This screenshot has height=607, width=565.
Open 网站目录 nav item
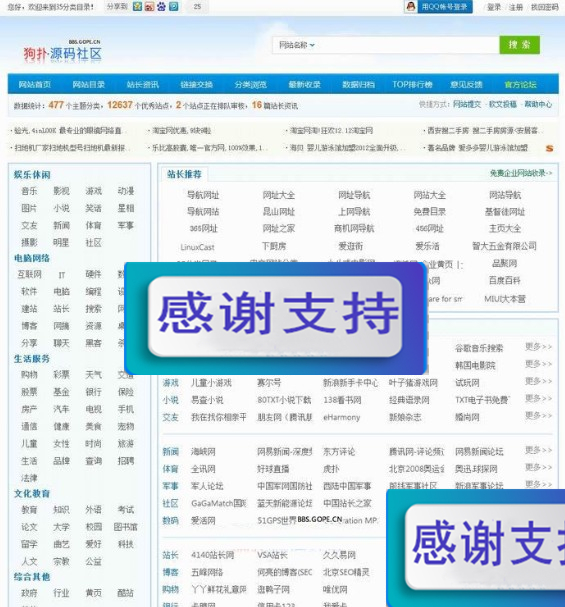(x=89, y=84)
